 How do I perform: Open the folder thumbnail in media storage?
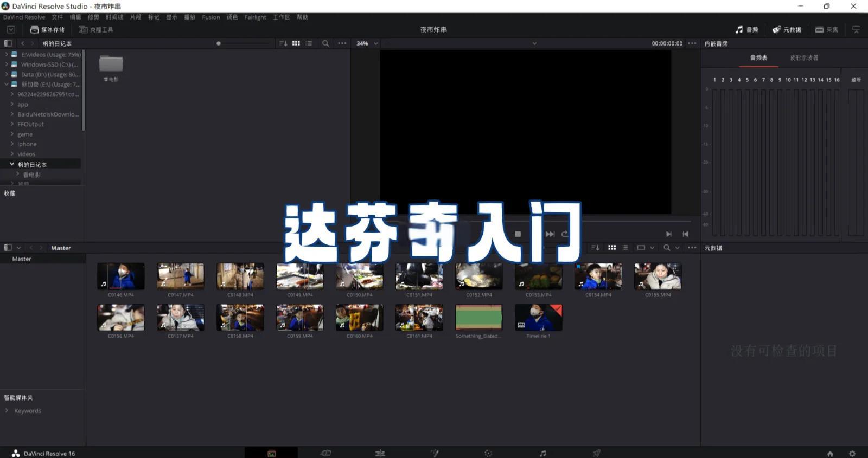(111, 63)
